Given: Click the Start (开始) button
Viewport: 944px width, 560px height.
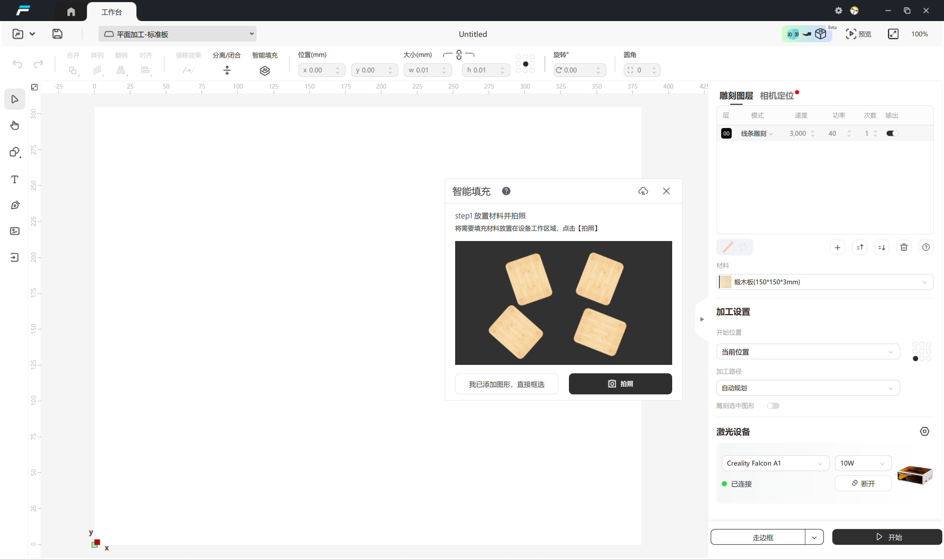Looking at the screenshot, I should point(887,537).
